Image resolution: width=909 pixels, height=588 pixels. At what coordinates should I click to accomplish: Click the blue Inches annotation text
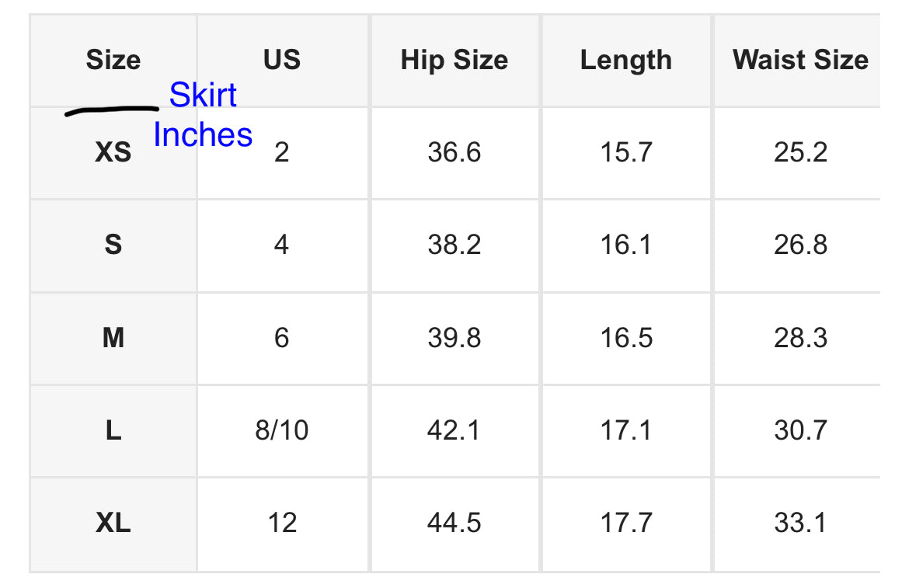click(x=203, y=134)
